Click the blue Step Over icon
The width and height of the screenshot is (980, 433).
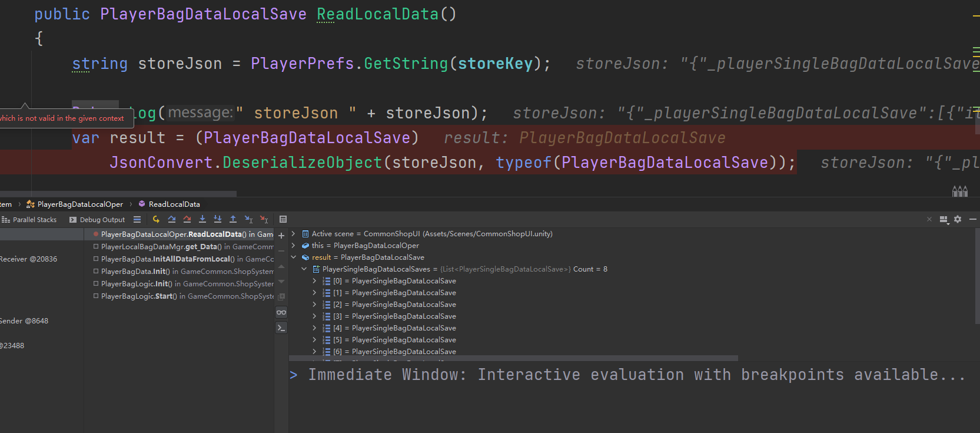pos(171,219)
